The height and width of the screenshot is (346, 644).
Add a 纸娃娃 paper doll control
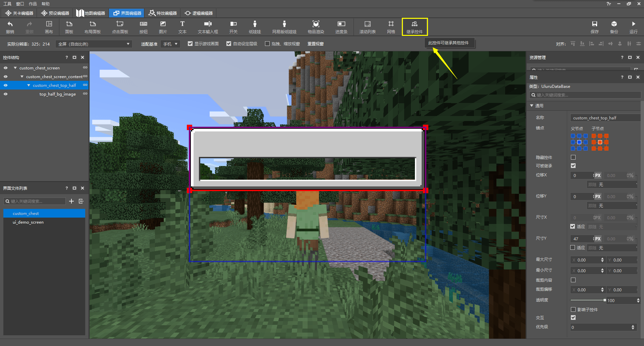click(255, 27)
